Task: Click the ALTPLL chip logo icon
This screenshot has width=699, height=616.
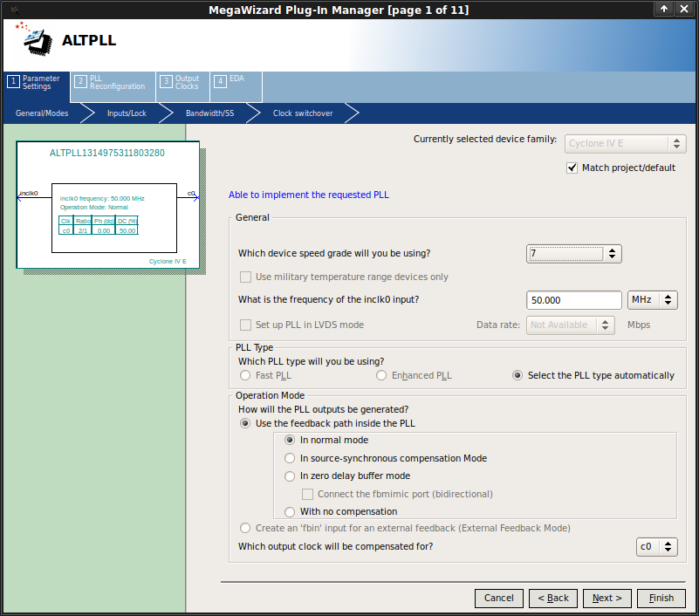Action: pyautogui.click(x=35, y=39)
